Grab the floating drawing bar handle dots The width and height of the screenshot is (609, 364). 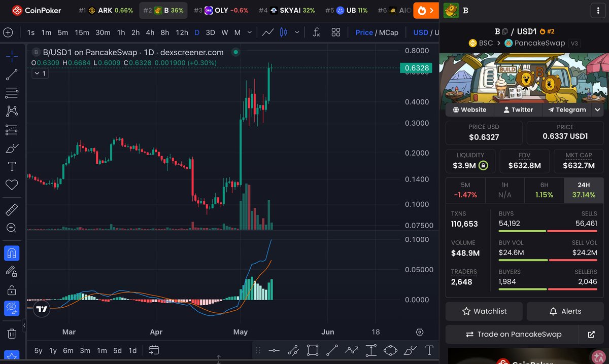pyautogui.click(x=258, y=350)
